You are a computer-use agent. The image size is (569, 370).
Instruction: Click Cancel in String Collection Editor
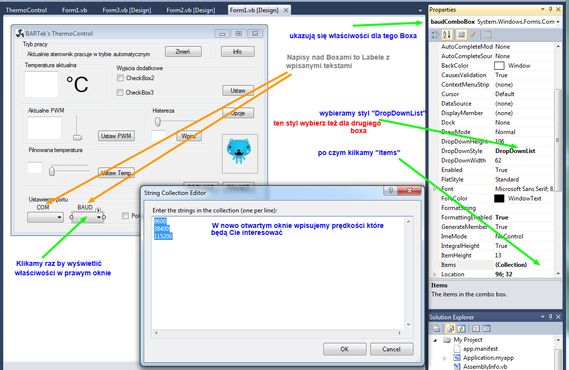pos(391,349)
